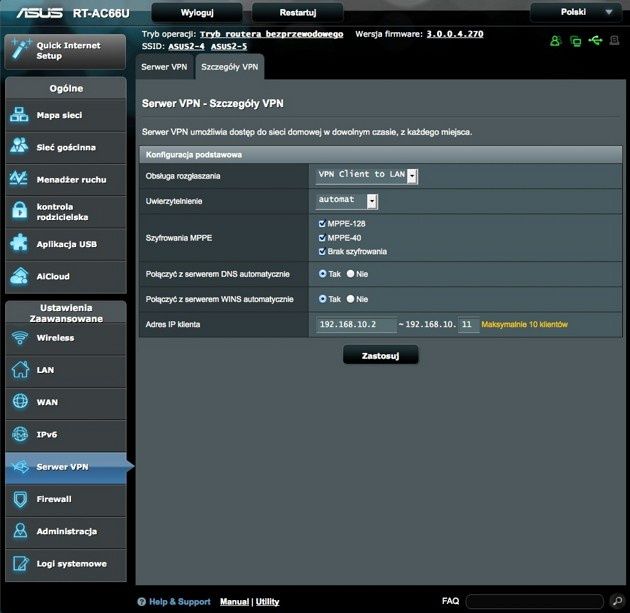630x613 pixels.
Task: Open WAN globe icon
Action: [20, 401]
